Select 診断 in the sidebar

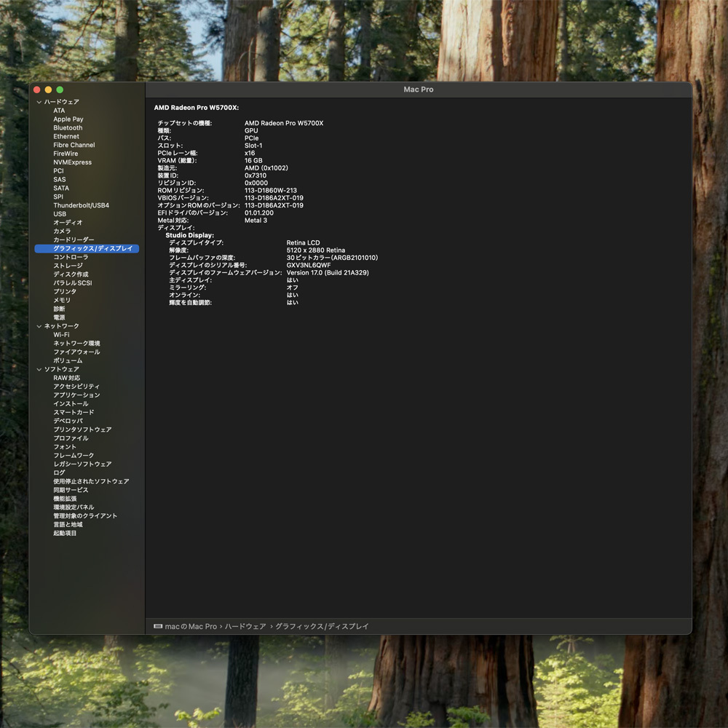point(59,309)
